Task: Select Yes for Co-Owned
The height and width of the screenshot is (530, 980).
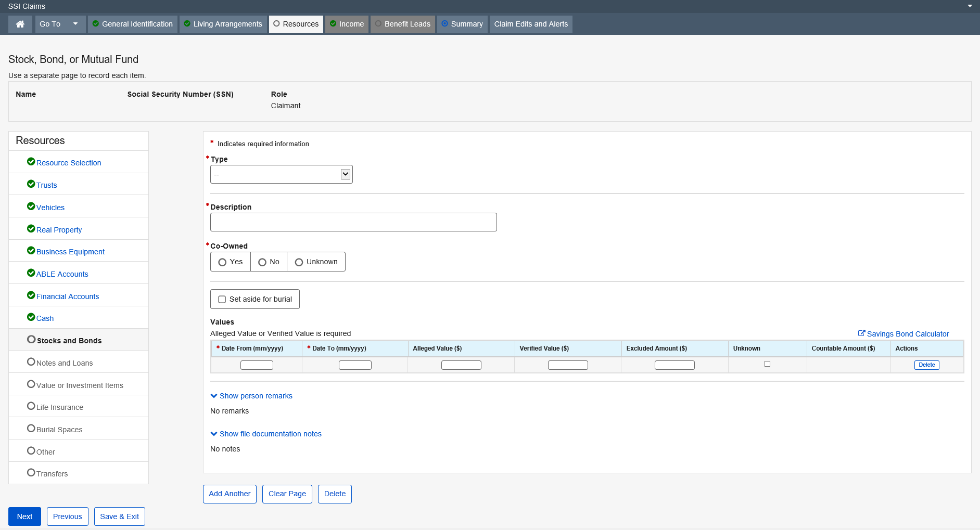Action: coord(222,262)
